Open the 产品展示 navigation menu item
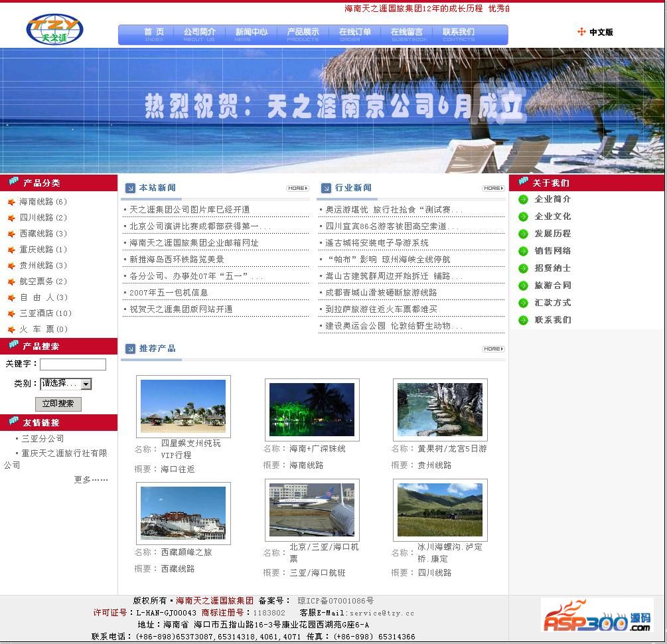 point(303,34)
